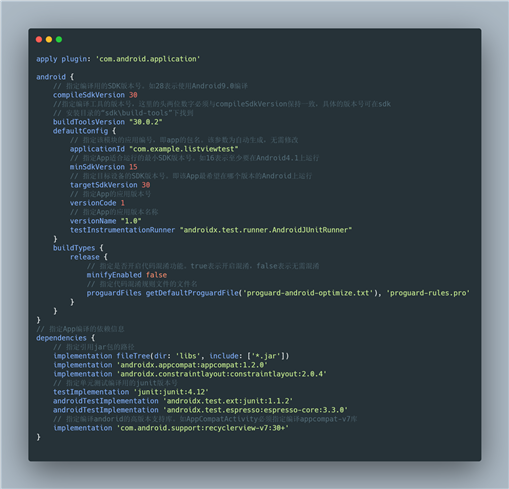Click the versionName "1.0" string
The width and height of the screenshot is (509, 489).
(131, 221)
